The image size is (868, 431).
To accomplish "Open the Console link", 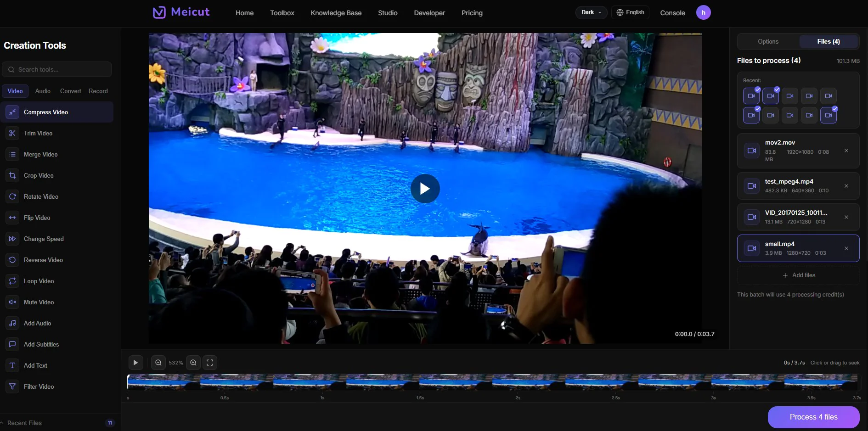I will (673, 13).
